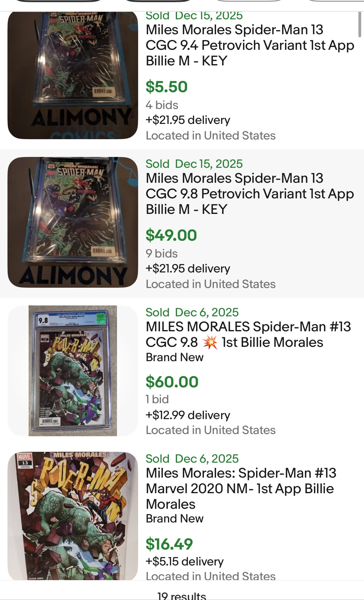Tap the "4 bids" text
364x600 pixels.
coord(162,105)
